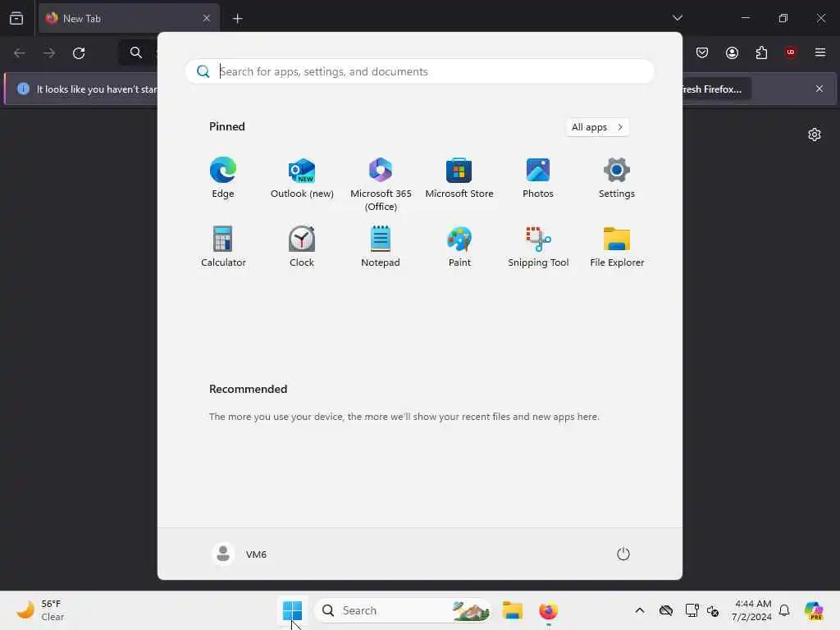Open Firefox hamburger application menu
The width and height of the screenshot is (840, 630).
pyautogui.click(x=820, y=52)
